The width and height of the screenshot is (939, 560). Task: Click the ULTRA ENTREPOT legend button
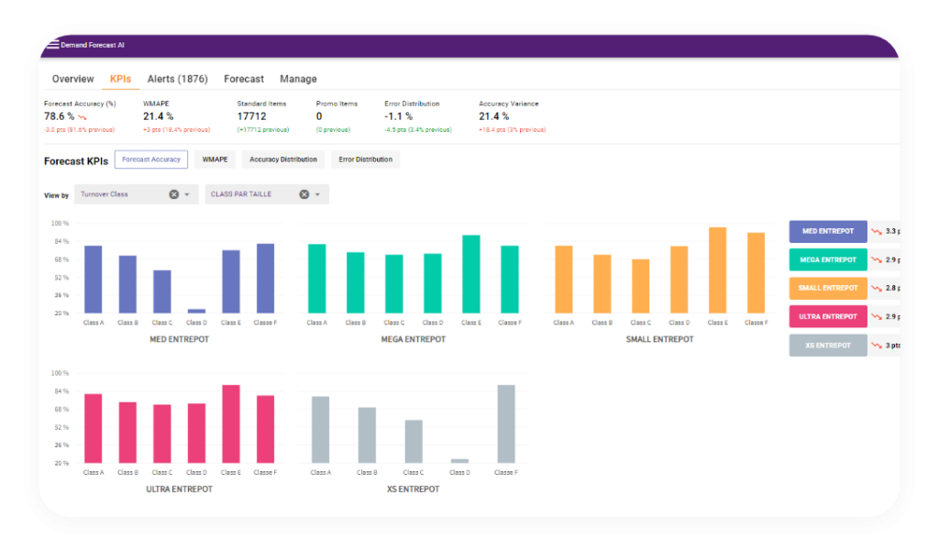[x=828, y=317]
